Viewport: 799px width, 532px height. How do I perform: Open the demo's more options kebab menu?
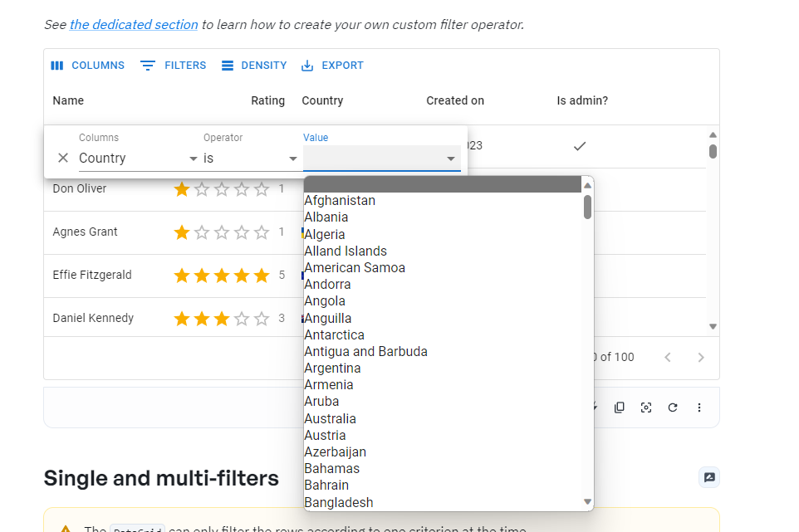699,408
